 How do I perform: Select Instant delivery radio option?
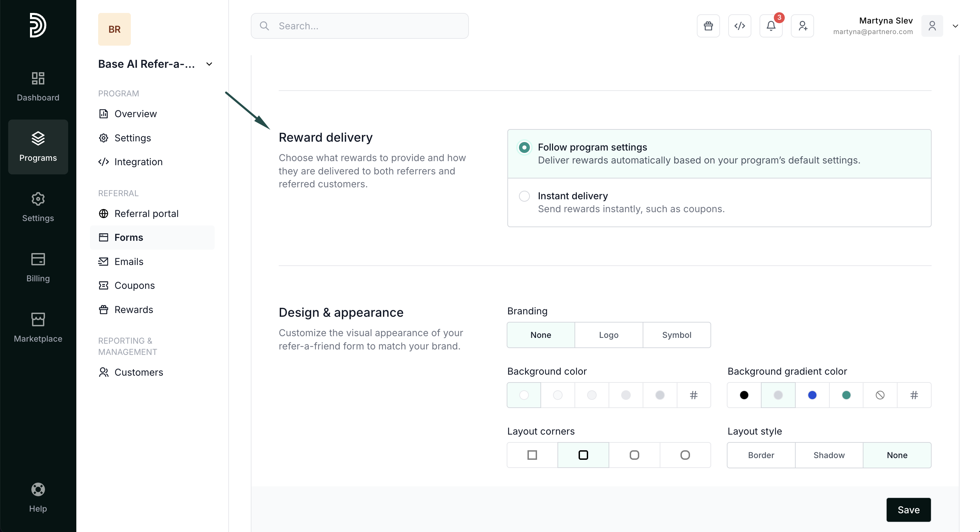[524, 196]
